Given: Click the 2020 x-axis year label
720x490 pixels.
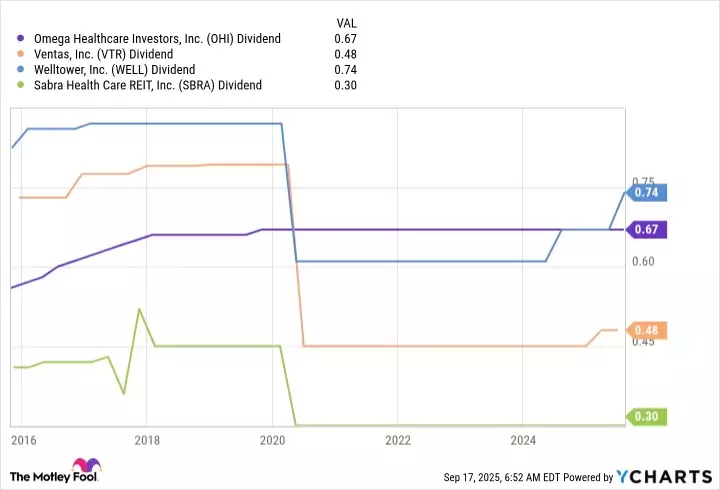Looking at the screenshot, I should [272, 438].
